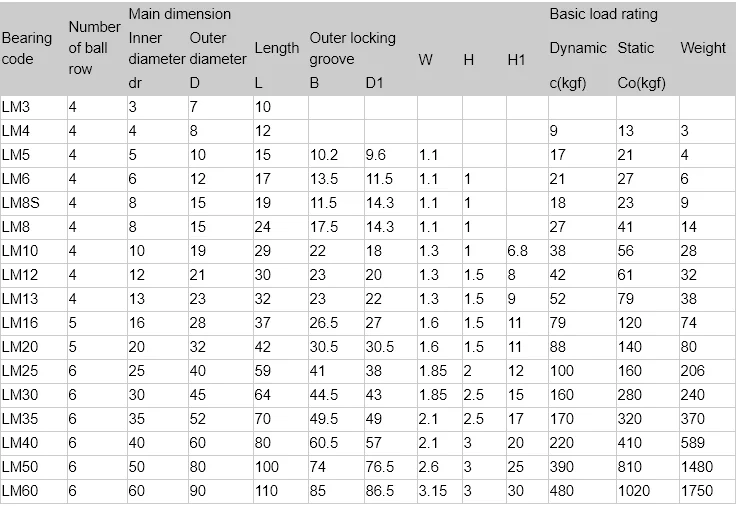Select the weight value 589
This screenshot has width=737, height=506.
(692, 442)
